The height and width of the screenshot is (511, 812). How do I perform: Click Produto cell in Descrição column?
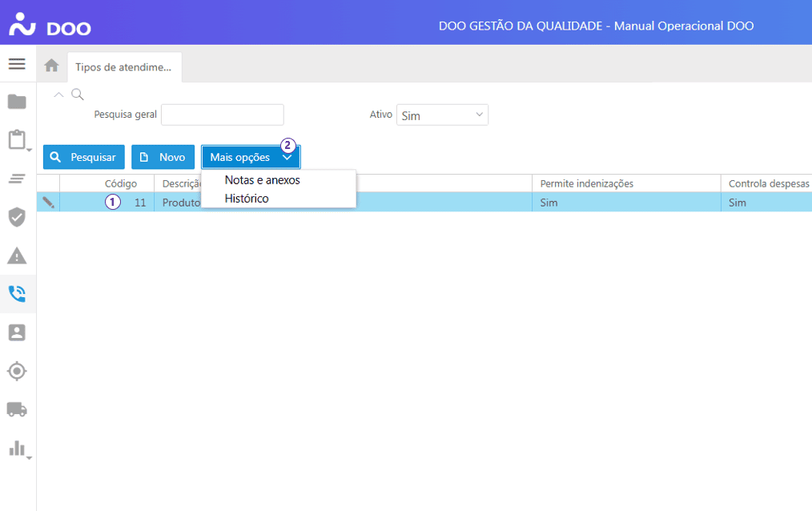(181, 203)
